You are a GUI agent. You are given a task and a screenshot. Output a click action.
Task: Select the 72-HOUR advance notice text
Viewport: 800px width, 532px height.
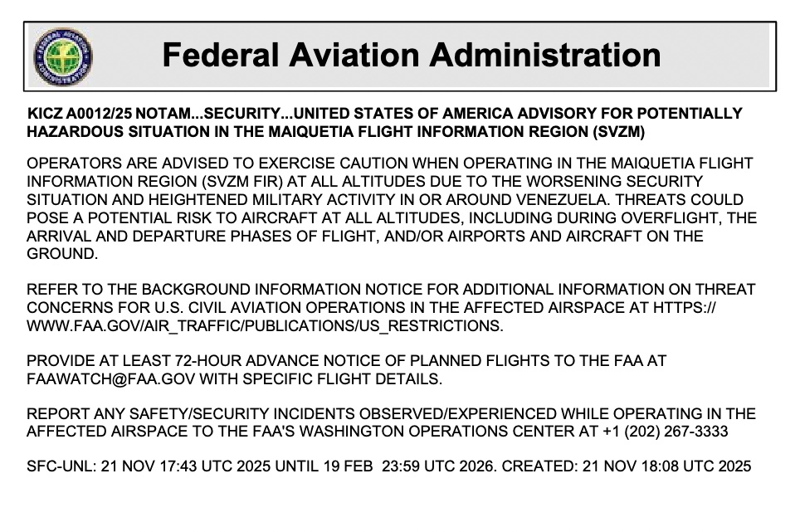(208, 362)
